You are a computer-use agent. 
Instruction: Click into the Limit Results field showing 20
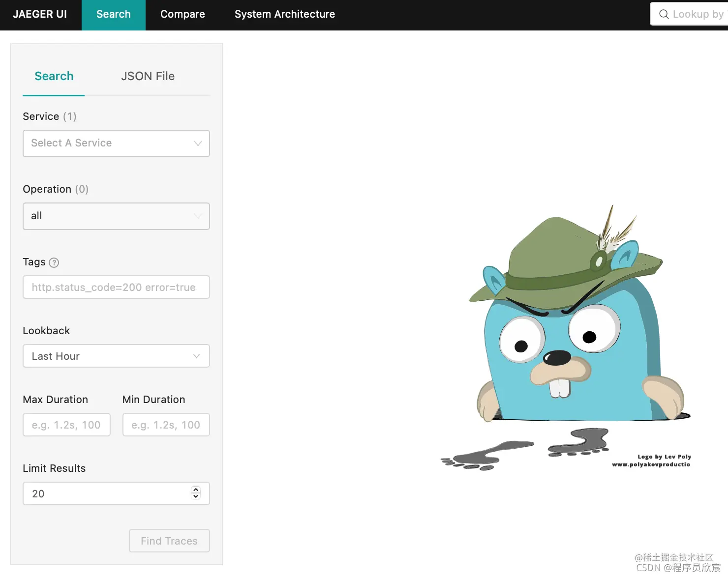(116, 493)
